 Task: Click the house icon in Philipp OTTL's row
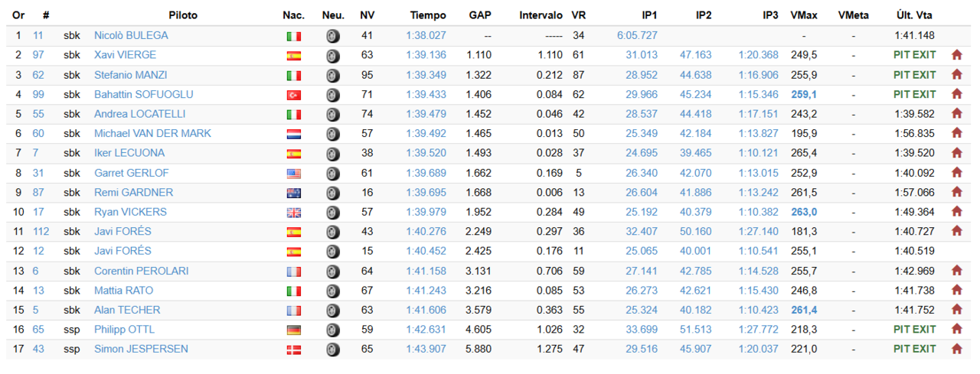956,330
